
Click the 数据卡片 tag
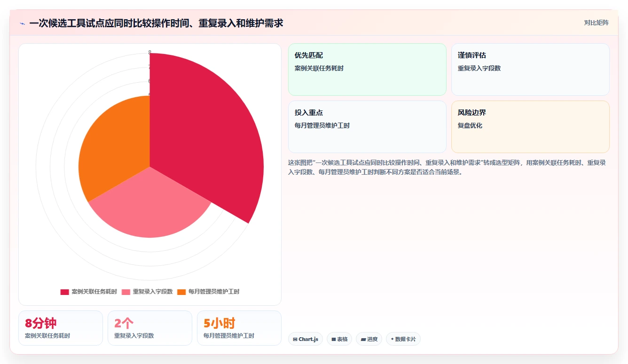(403, 339)
